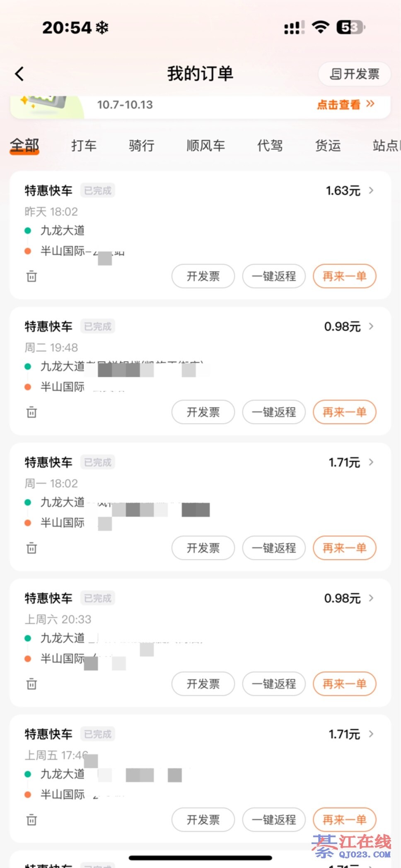Expand the Monday 1.71元 order details
Screen dimensions: 401x868
tap(371, 462)
